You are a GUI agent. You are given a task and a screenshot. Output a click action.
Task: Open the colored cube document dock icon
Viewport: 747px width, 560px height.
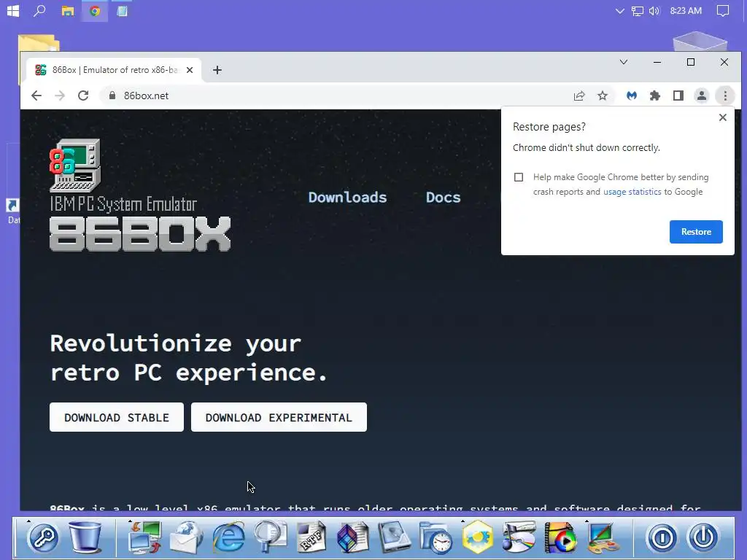click(353, 537)
